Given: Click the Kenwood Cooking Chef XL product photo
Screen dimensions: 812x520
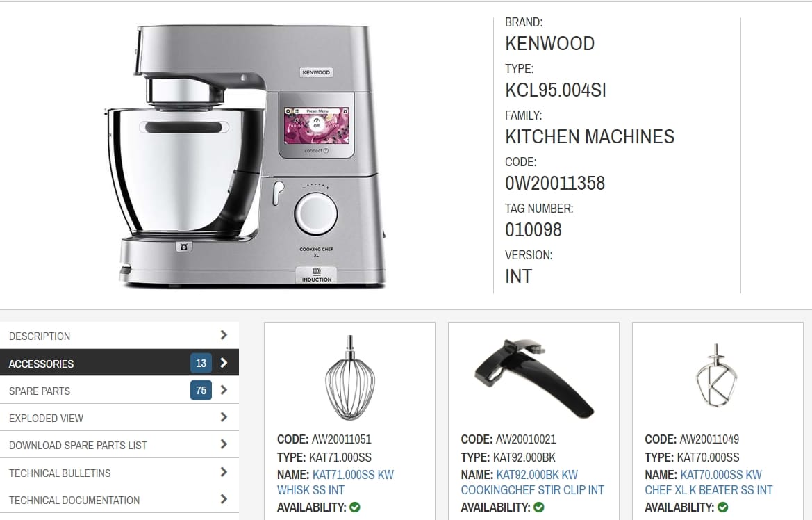Looking at the screenshot, I should [246, 156].
